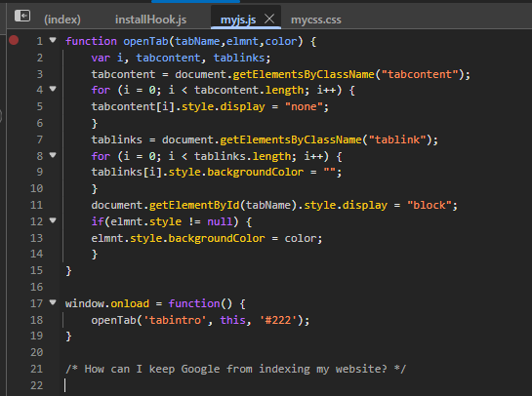Click the color variable on line 13
532x396 pixels.
pos(301,238)
